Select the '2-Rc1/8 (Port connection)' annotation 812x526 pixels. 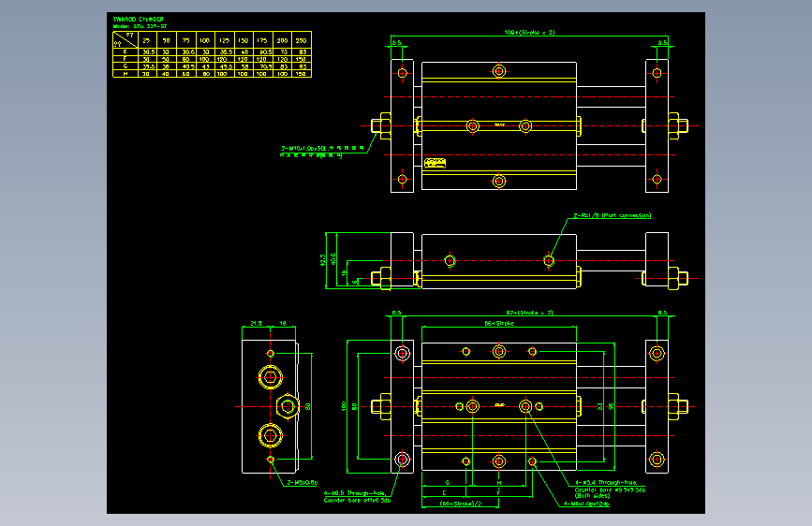click(613, 215)
